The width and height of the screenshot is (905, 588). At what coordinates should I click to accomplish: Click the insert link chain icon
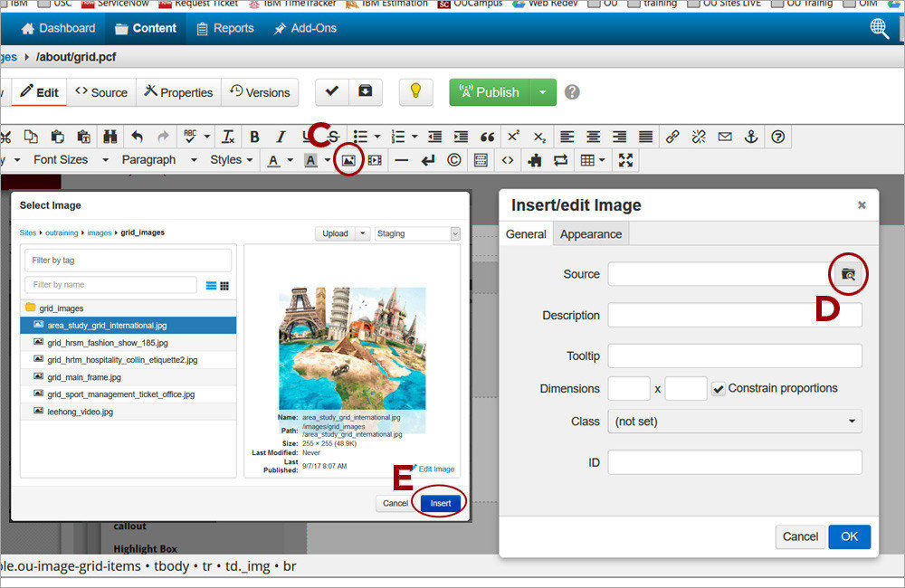tap(672, 137)
